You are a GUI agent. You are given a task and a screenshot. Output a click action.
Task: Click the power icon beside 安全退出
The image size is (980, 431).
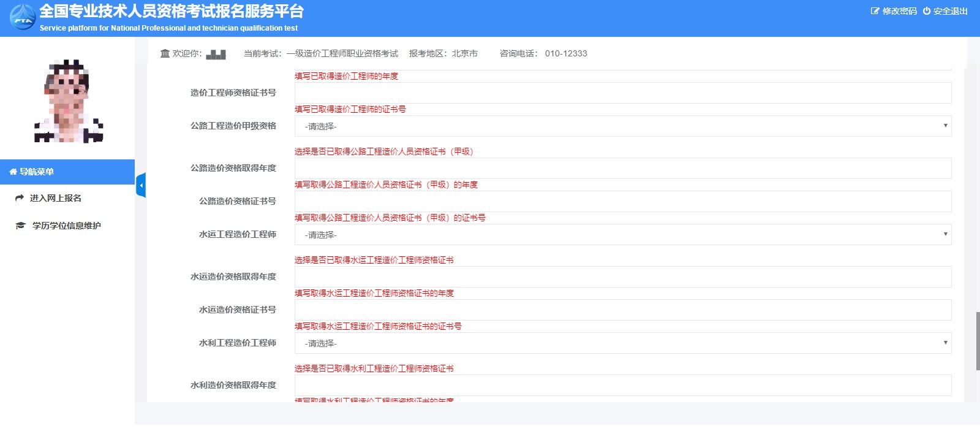point(927,11)
